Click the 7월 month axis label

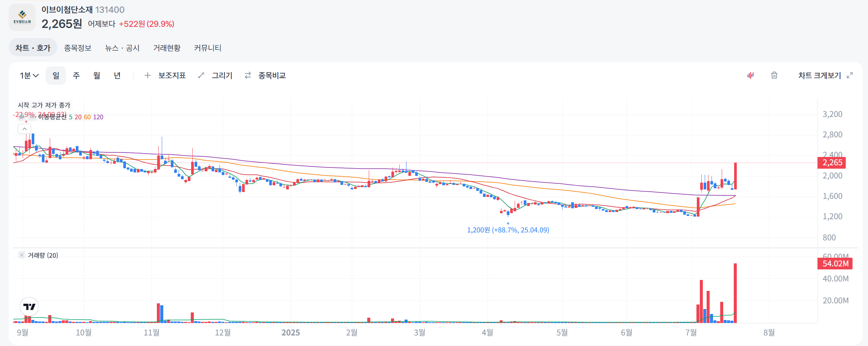(691, 332)
